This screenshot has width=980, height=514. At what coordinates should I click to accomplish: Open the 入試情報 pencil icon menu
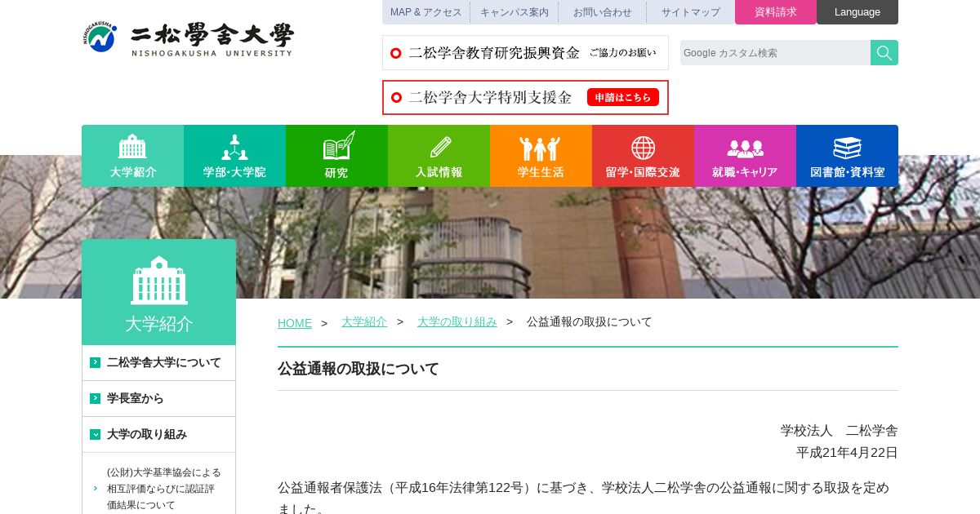point(439,156)
